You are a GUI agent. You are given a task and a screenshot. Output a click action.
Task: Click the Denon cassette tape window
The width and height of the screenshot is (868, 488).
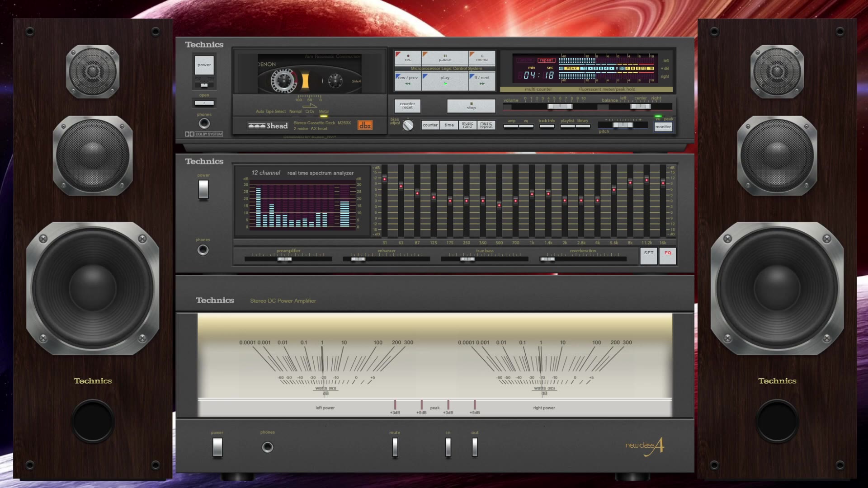pos(310,75)
